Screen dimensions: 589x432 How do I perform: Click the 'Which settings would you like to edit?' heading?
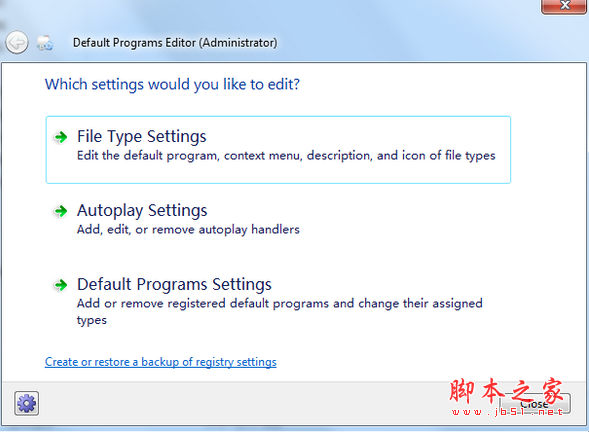click(x=172, y=85)
